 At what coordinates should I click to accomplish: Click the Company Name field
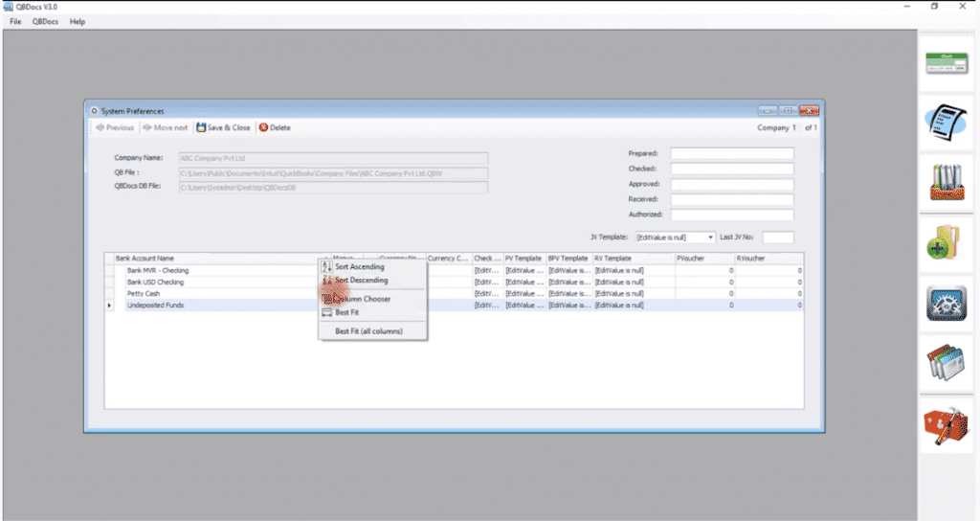[x=333, y=158]
